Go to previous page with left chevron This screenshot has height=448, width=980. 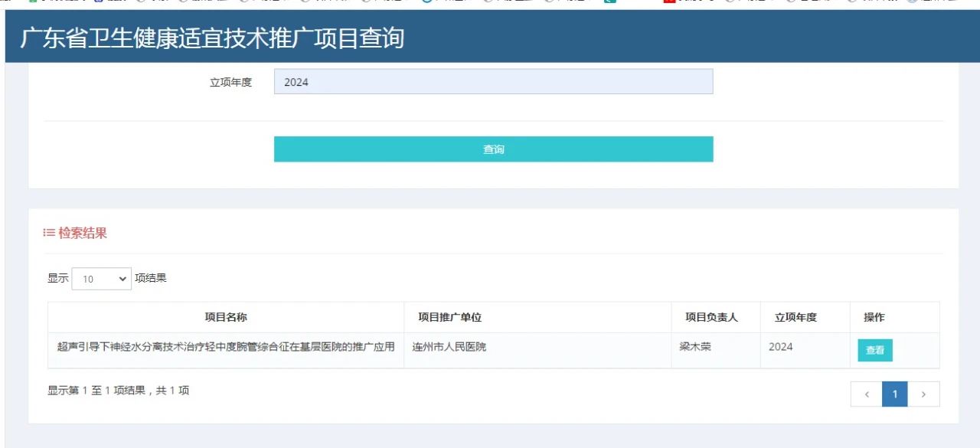[867, 394]
